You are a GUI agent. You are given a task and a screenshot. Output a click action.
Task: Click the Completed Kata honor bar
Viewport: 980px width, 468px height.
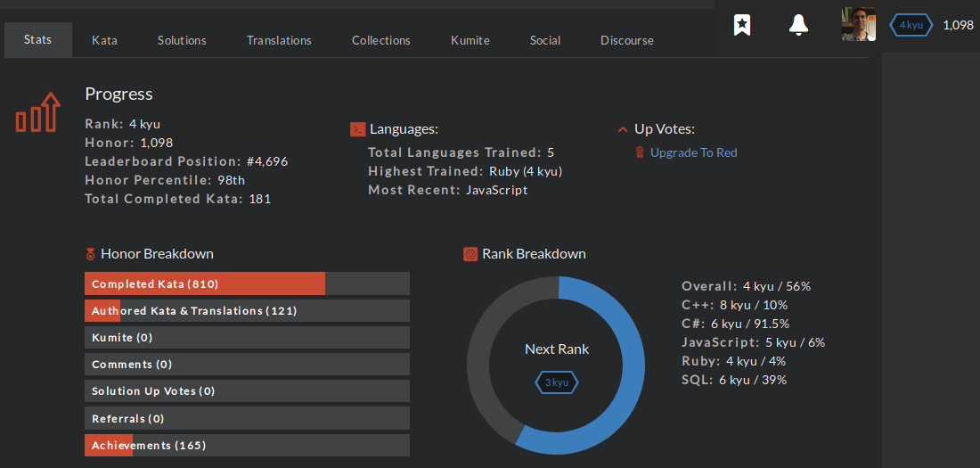(247, 283)
